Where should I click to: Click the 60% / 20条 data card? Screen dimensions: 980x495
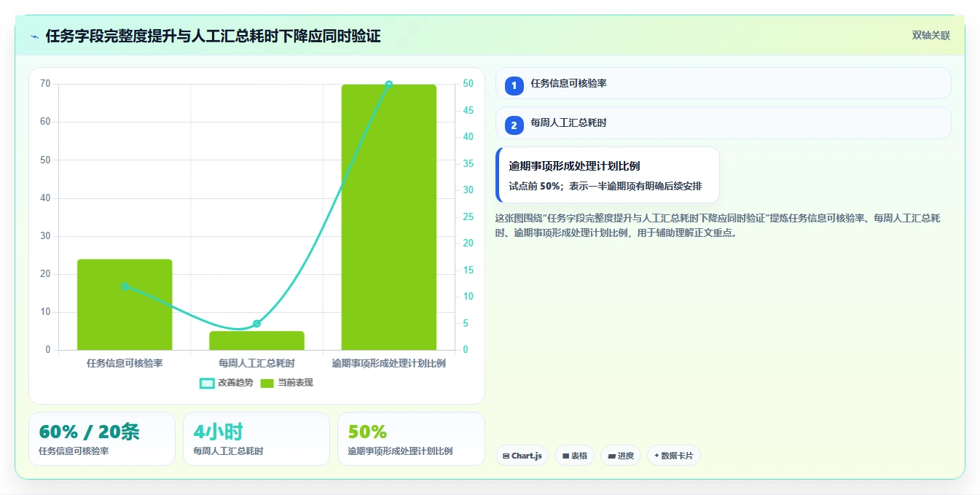102,439
